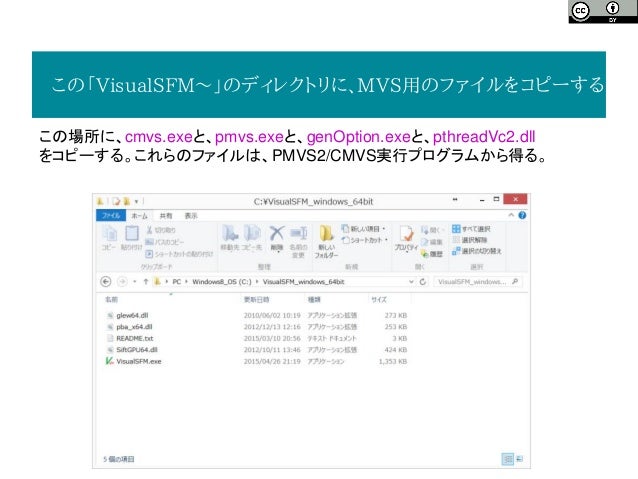Click Select all (すべて選択)

471,229
